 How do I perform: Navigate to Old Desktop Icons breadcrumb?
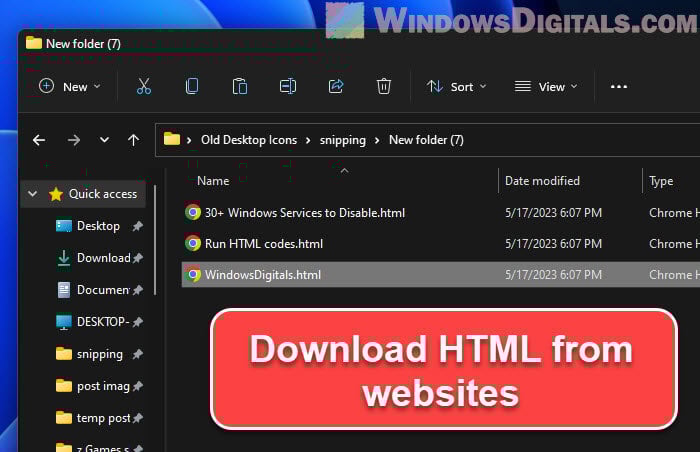tap(249, 140)
